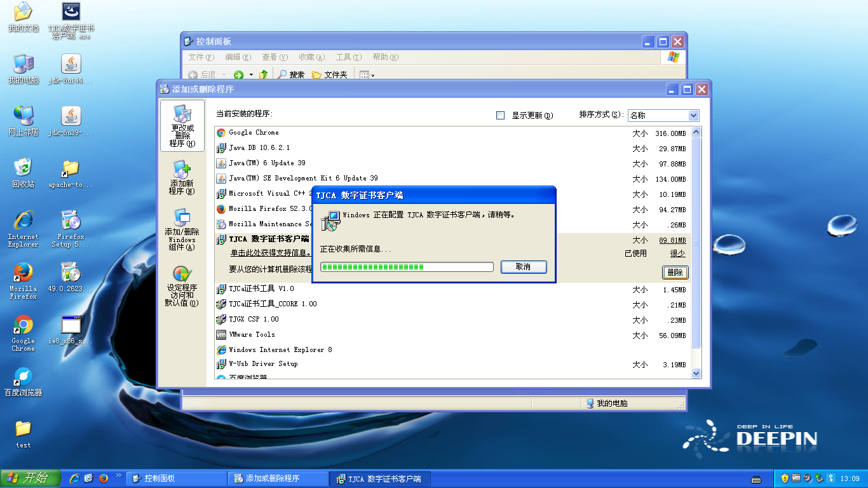Select Java(TM) 6 Update 39 entry
Image resolution: width=868 pixels, height=488 pixels.
pyautogui.click(x=452, y=163)
